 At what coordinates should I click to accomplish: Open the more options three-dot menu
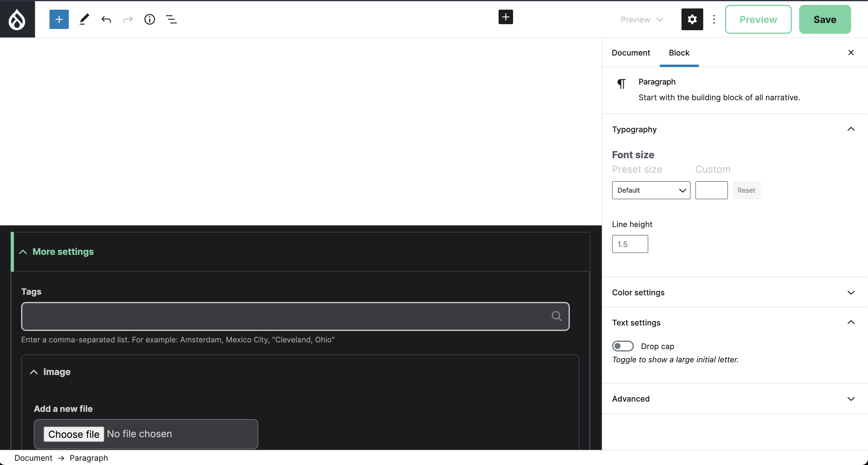coord(714,19)
